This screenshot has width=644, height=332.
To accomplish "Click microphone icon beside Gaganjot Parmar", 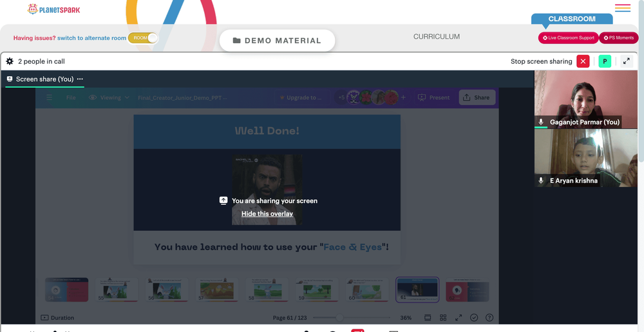I will pos(542,122).
